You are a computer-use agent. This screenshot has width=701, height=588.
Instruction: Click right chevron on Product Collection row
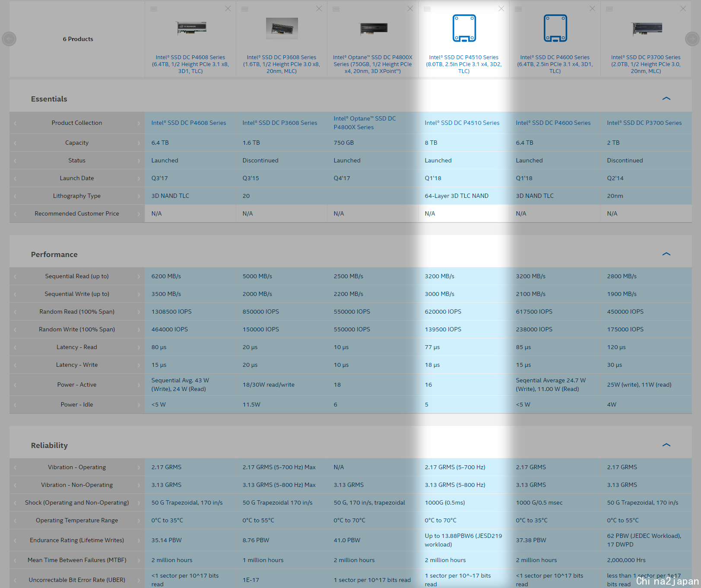coord(139,123)
